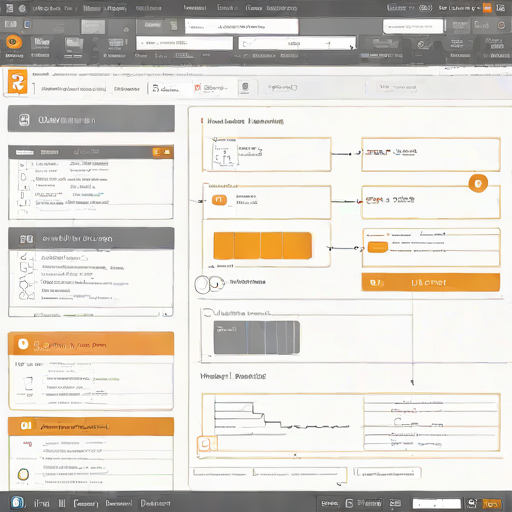Click the wide white search field in the ribbon's upper row
This screenshot has height=512, width=512.
click(241, 26)
